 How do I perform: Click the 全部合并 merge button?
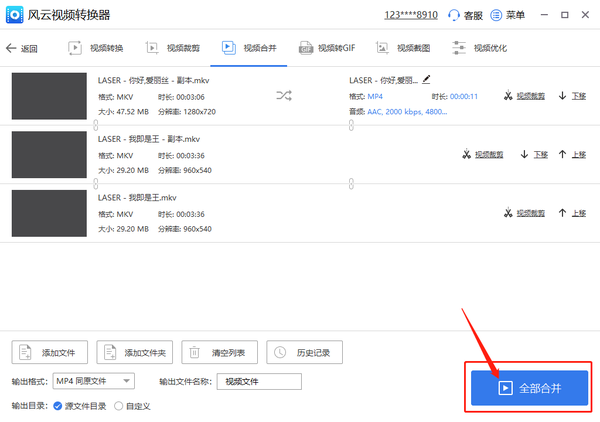[529, 388]
